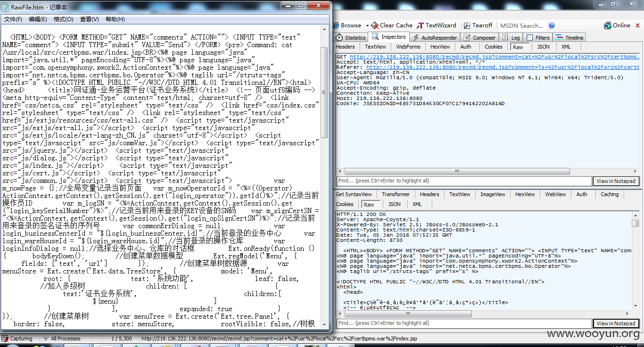The image size is (644, 347).
Task: Open the Timeline tab
Action: tap(570, 38)
